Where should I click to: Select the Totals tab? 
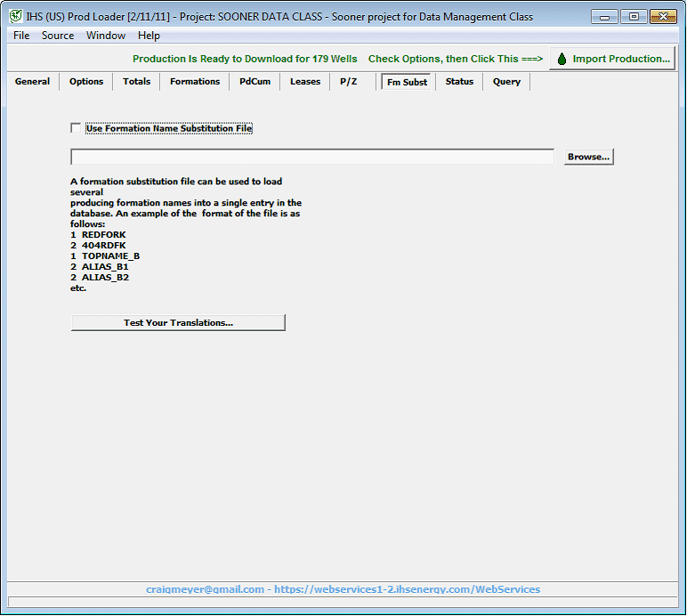click(x=137, y=82)
